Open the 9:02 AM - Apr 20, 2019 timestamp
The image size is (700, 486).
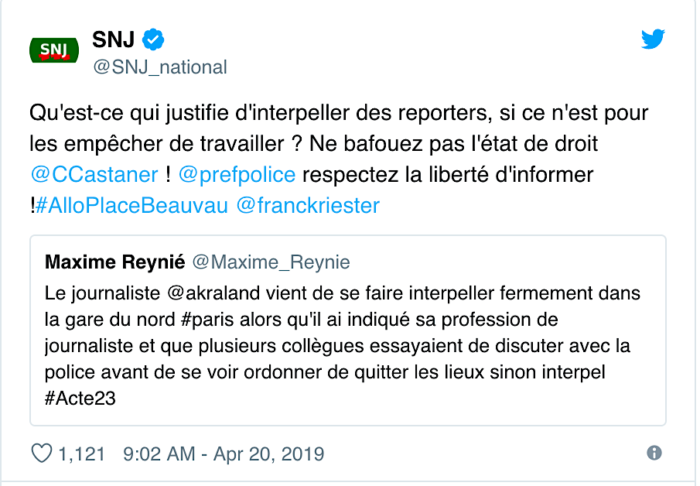pyautogui.click(x=224, y=454)
